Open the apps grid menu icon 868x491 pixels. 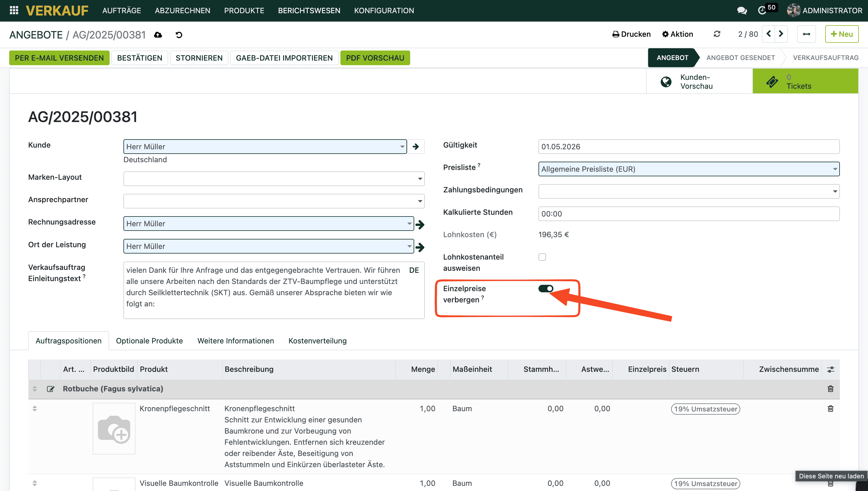[x=14, y=10]
